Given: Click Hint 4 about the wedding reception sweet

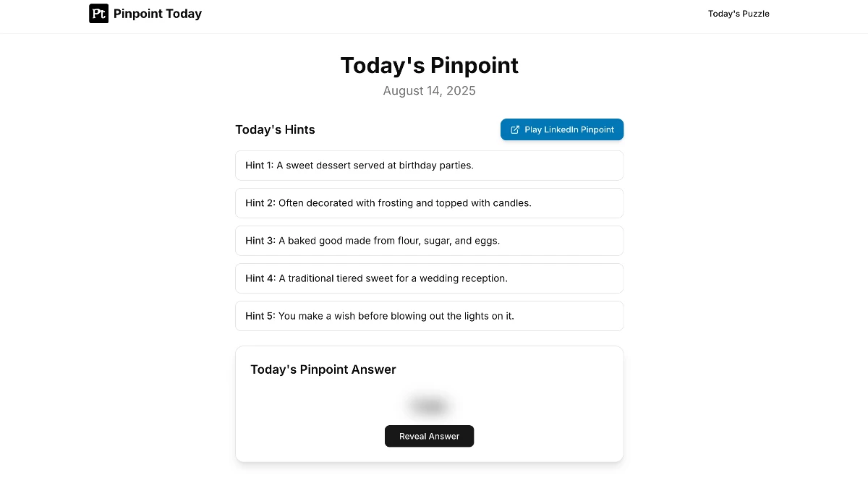Looking at the screenshot, I should pyautogui.click(x=429, y=278).
